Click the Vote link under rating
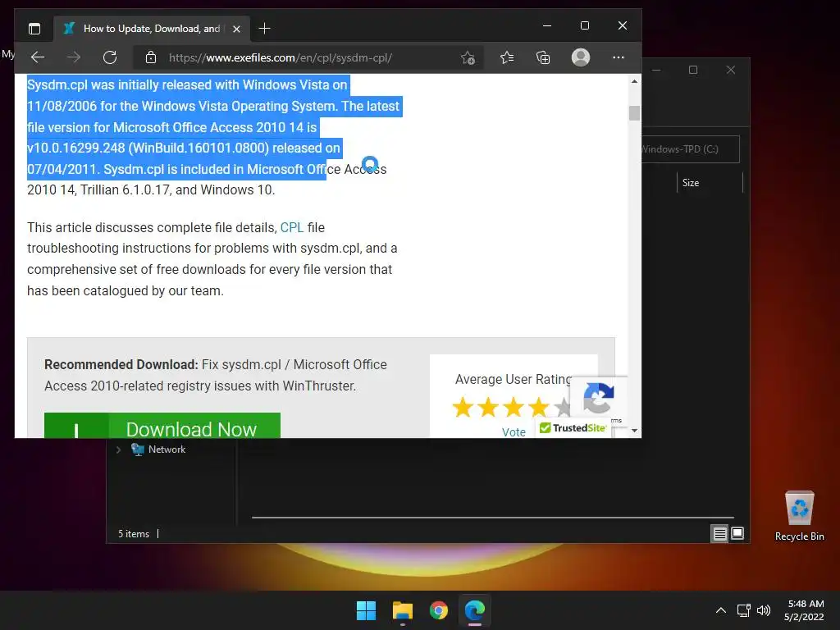 click(514, 431)
